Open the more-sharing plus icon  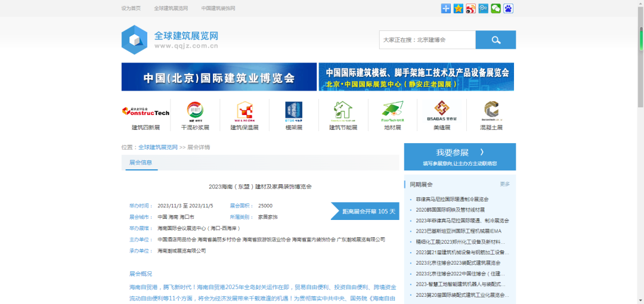[x=445, y=8]
